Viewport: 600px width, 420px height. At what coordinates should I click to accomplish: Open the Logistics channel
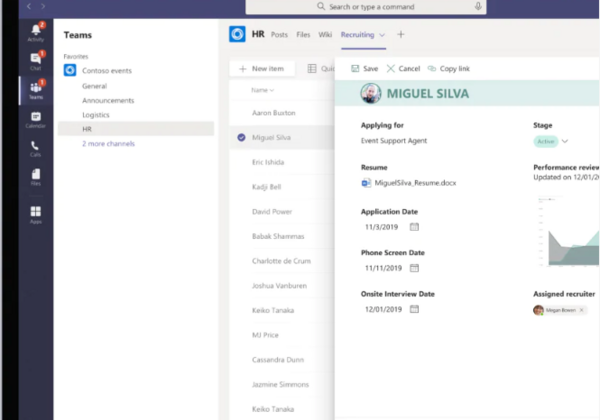click(x=96, y=115)
